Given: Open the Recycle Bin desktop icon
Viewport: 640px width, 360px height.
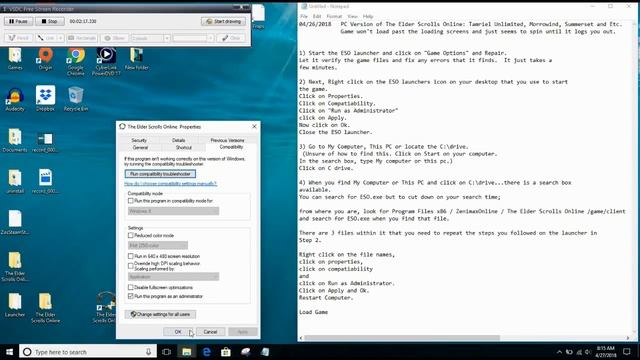Looking at the screenshot, I should [76, 99].
